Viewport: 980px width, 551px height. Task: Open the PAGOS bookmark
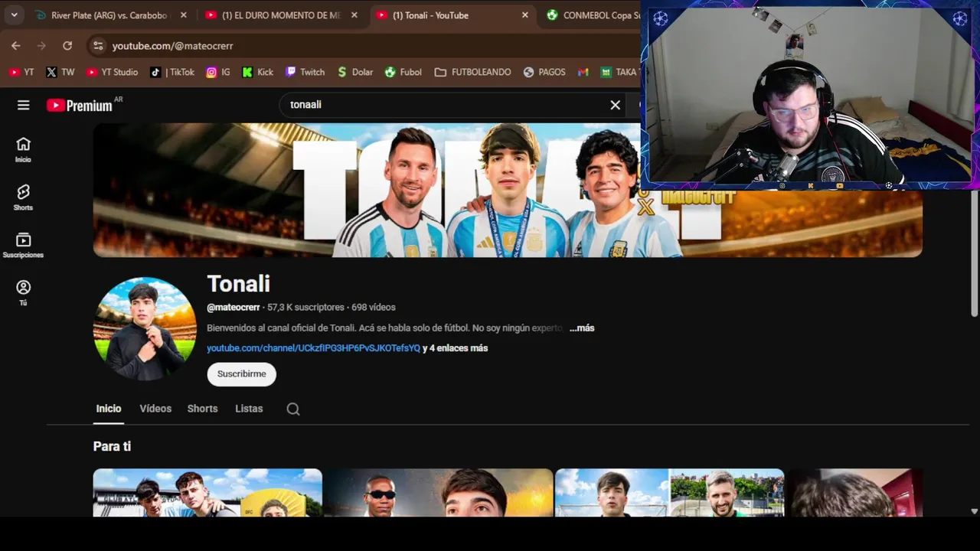544,72
